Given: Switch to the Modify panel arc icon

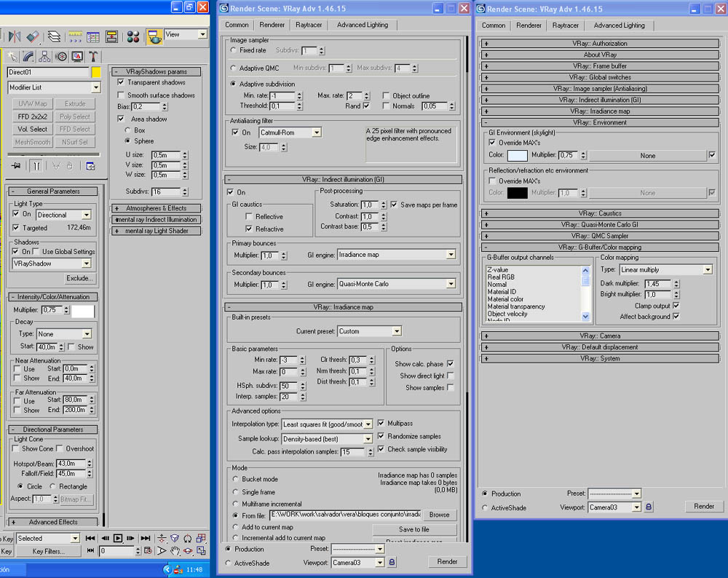Looking at the screenshot, I should (28, 57).
